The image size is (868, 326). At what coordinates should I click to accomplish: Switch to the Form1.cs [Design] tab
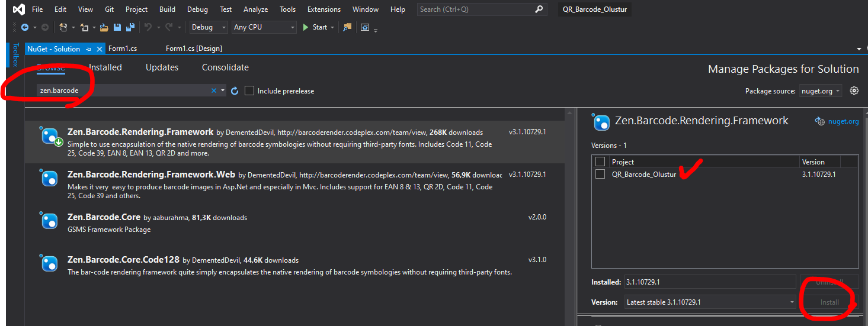pos(194,49)
